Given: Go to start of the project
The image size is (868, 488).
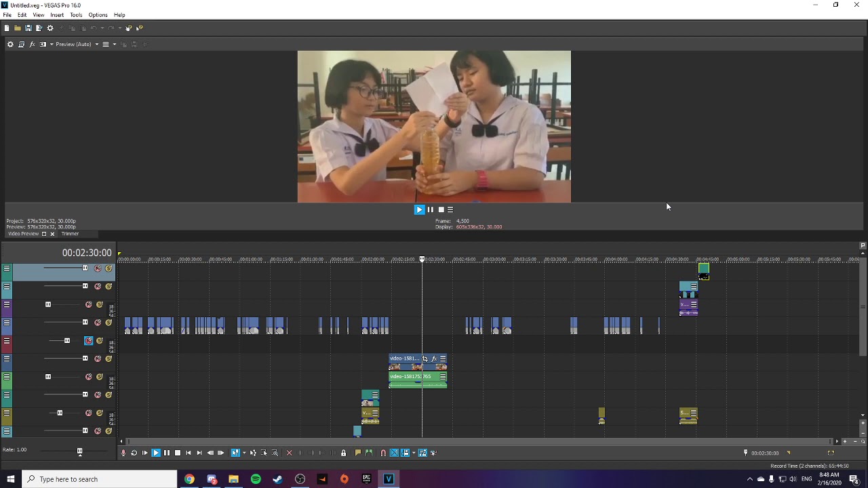Looking at the screenshot, I should pyautogui.click(x=189, y=453).
